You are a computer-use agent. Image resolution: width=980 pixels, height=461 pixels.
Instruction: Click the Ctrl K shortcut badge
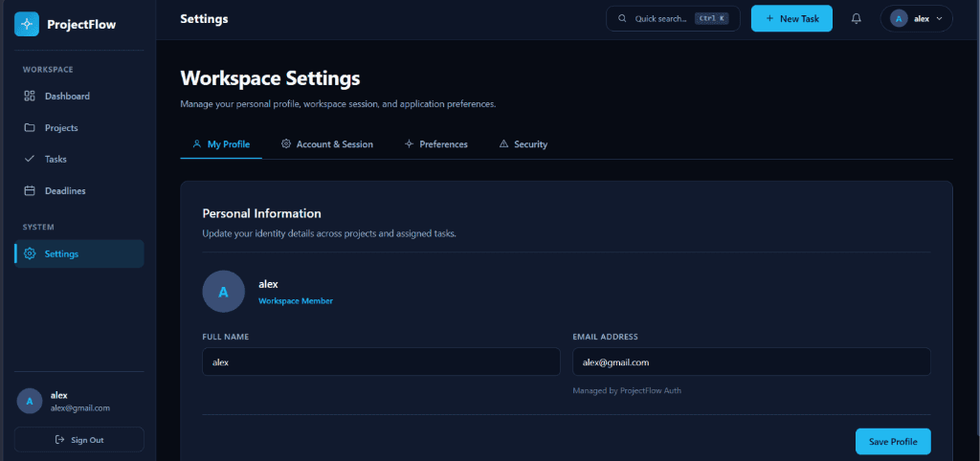pos(712,19)
